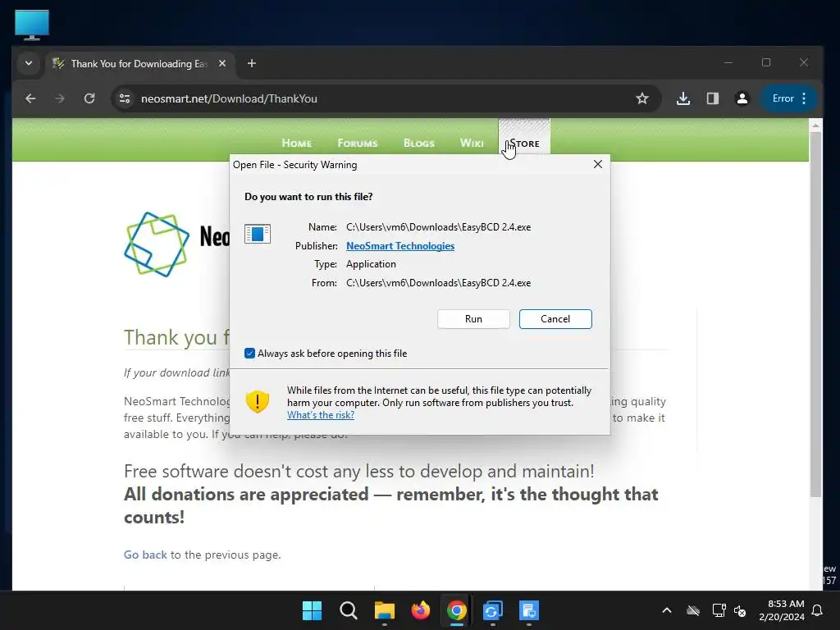Click the cloud sync tray icon

pyautogui.click(x=693, y=610)
